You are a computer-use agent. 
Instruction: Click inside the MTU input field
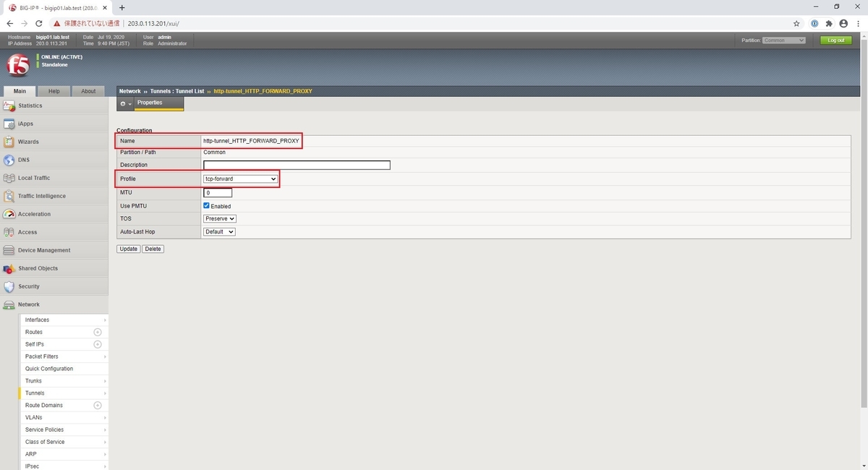coord(217,192)
